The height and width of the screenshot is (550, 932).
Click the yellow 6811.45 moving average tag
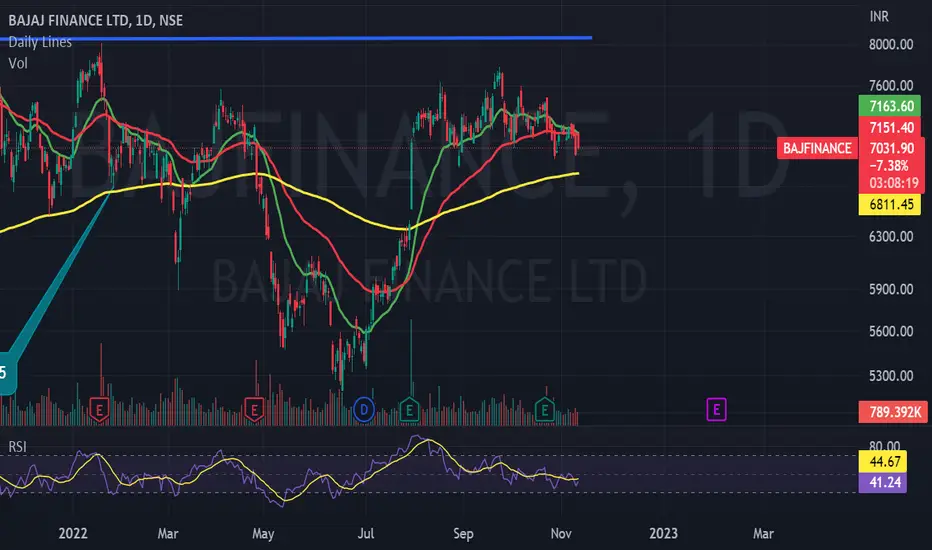(x=890, y=205)
